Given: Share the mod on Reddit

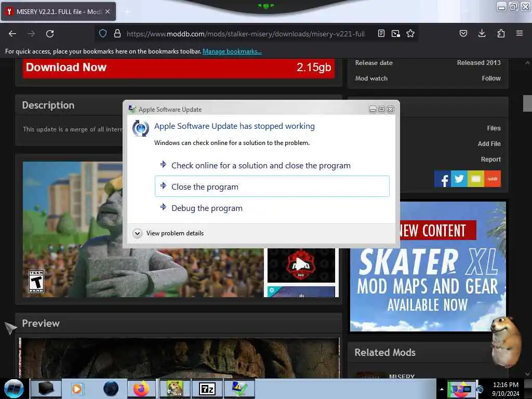Looking at the screenshot, I should 493,179.
